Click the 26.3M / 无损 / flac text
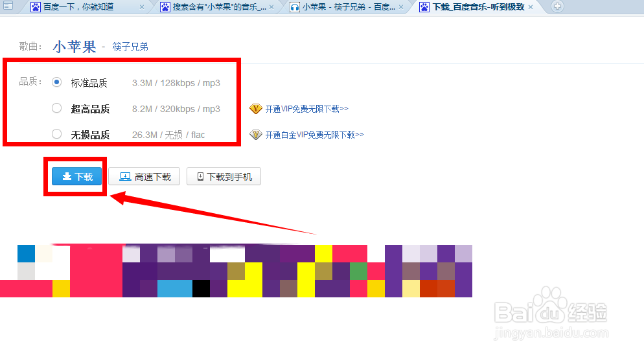This screenshot has width=644, height=355. pos(168,135)
